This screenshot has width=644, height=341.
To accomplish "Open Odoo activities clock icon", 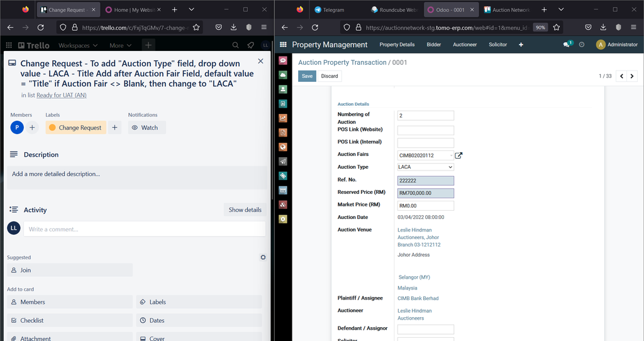I will [582, 45].
